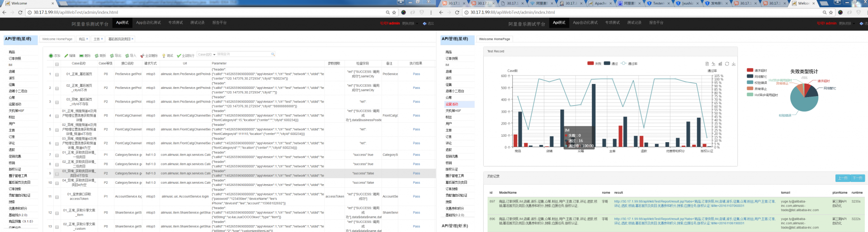Reload the page in the right browser window
Viewport: 868px width, 232px height.
click(x=457, y=12)
